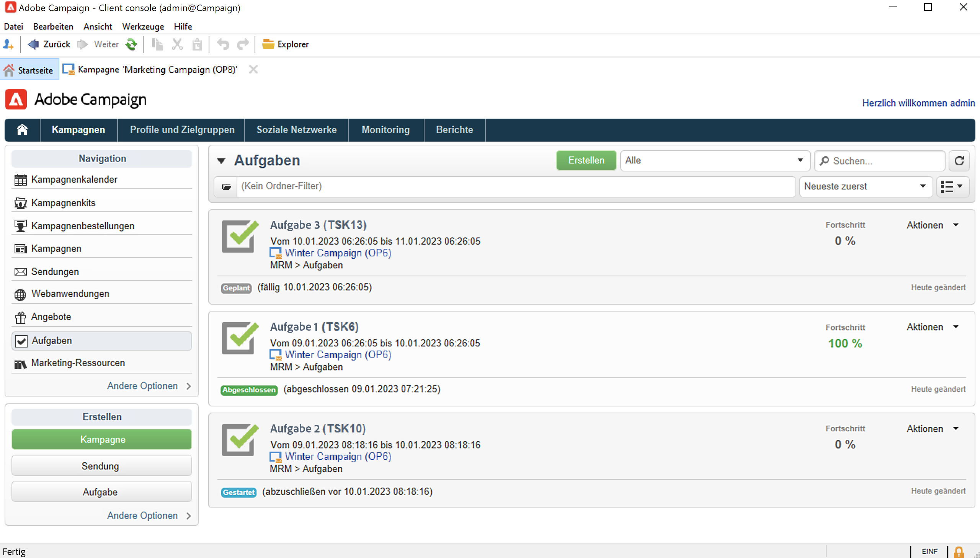Open Kampagnenkalender calendar icon
This screenshot has width=980, height=558.
tap(20, 180)
